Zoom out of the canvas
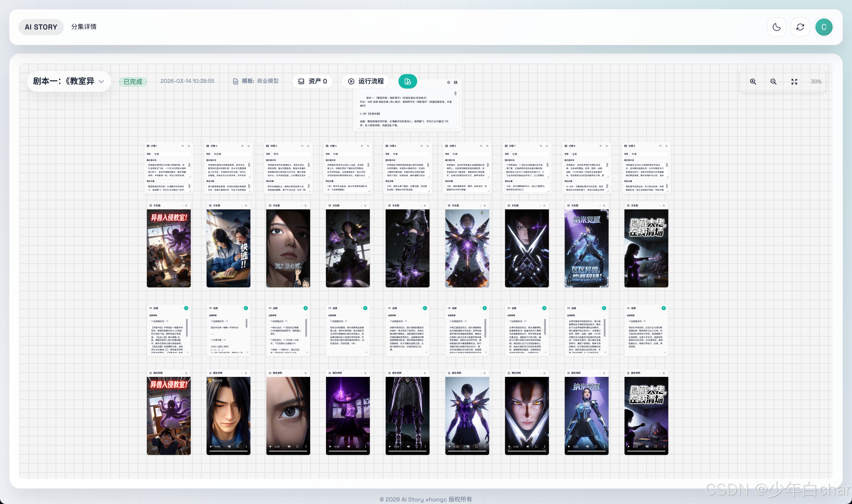Image resolution: width=852 pixels, height=504 pixels. pyautogui.click(x=774, y=81)
